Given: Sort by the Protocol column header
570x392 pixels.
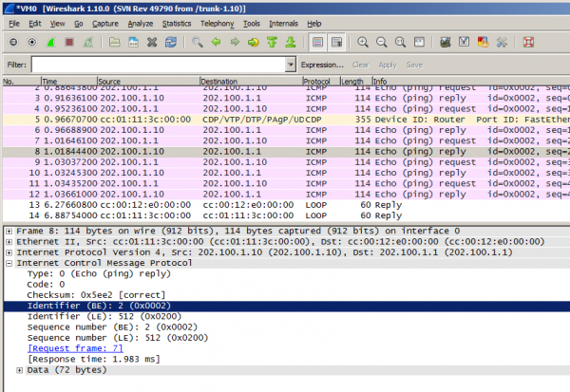Looking at the screenshot, I should click(x=321, y=82).
